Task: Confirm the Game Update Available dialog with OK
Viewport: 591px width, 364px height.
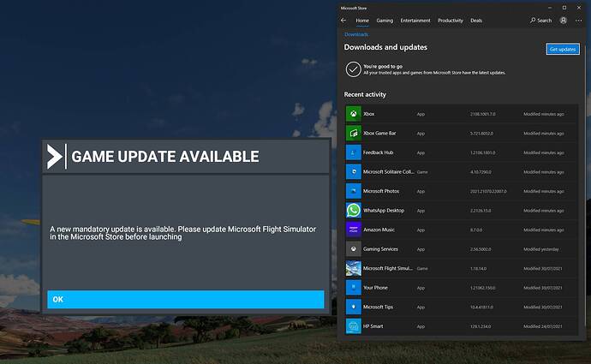Action: (x=186, y=299)
